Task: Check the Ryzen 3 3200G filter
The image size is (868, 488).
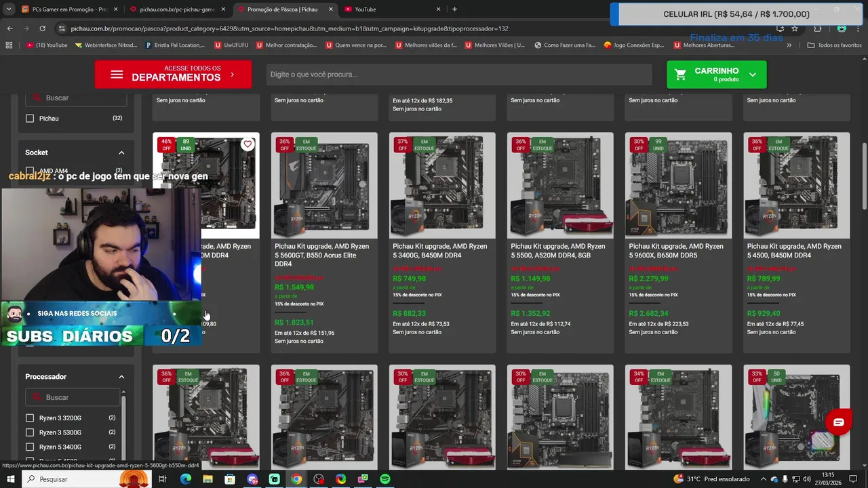Action: (30, 418)
